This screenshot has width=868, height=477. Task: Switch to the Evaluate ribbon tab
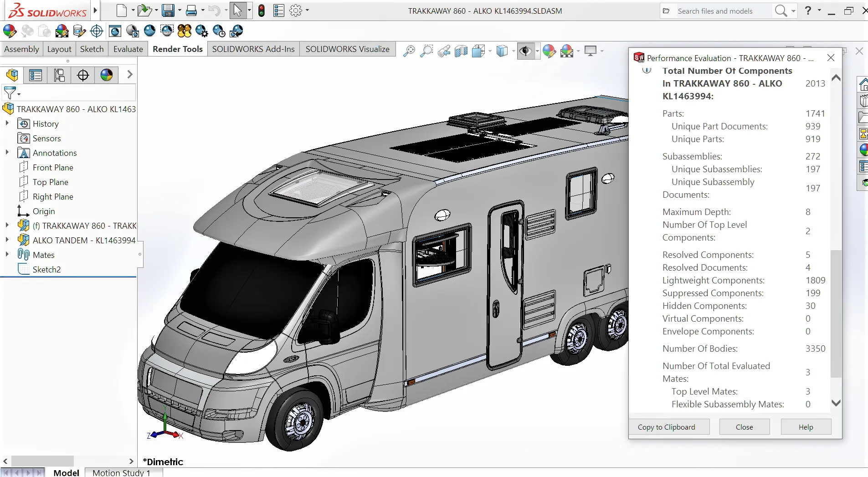point(128,49)
